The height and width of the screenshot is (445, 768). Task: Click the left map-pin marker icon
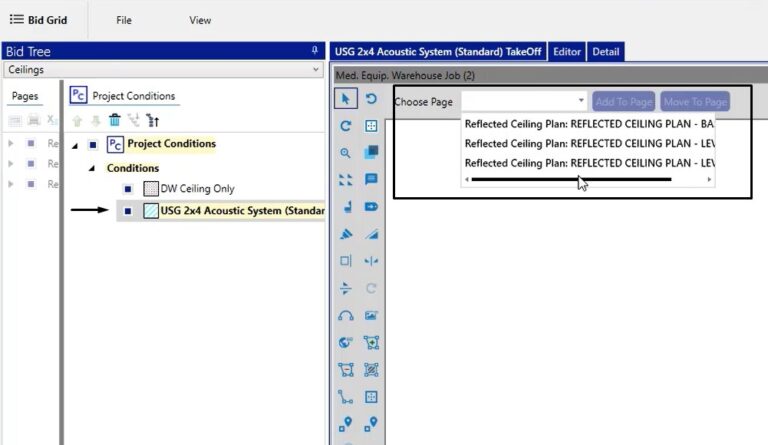click(345, 424)
